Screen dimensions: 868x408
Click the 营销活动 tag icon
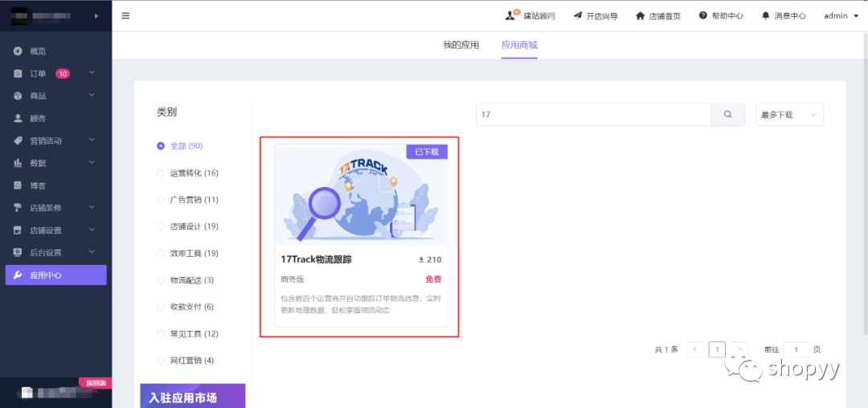(18, 141)
